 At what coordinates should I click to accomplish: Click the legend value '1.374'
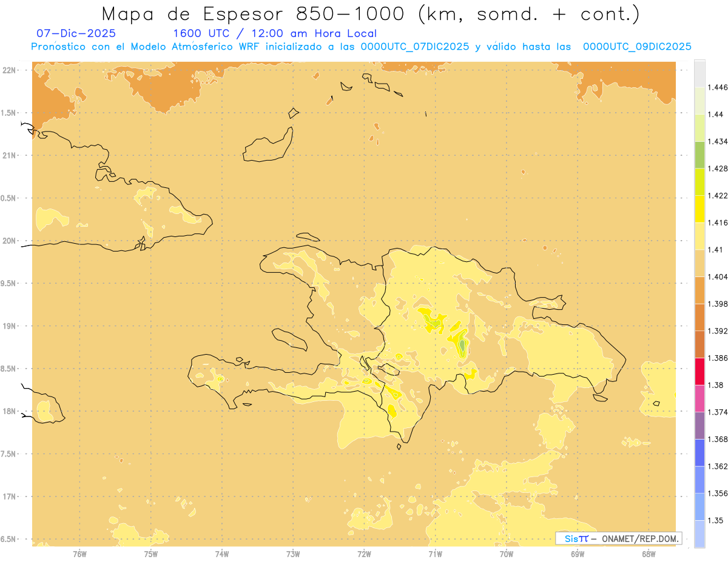click(718, 412)
